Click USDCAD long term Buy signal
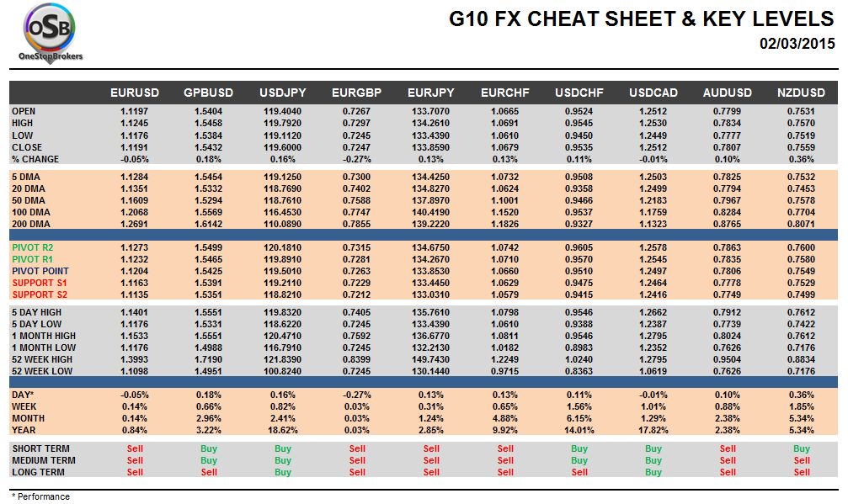 [653, 472]
